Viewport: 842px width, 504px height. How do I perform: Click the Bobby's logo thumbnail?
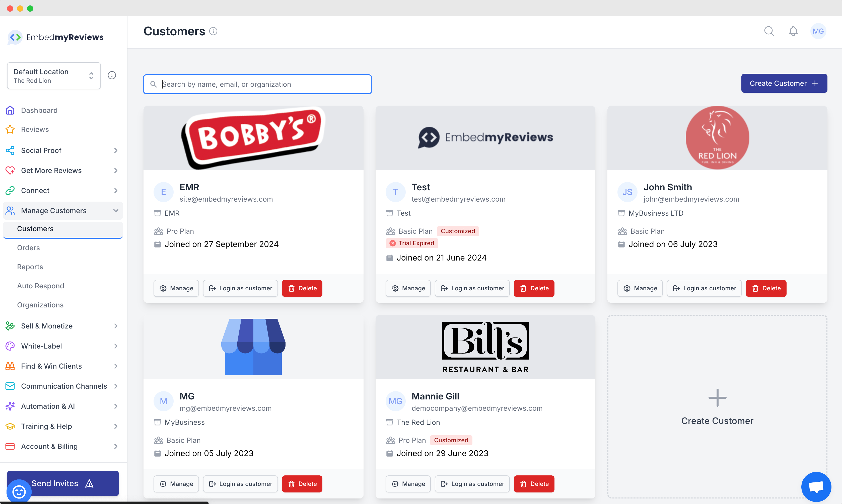[253, 138]
